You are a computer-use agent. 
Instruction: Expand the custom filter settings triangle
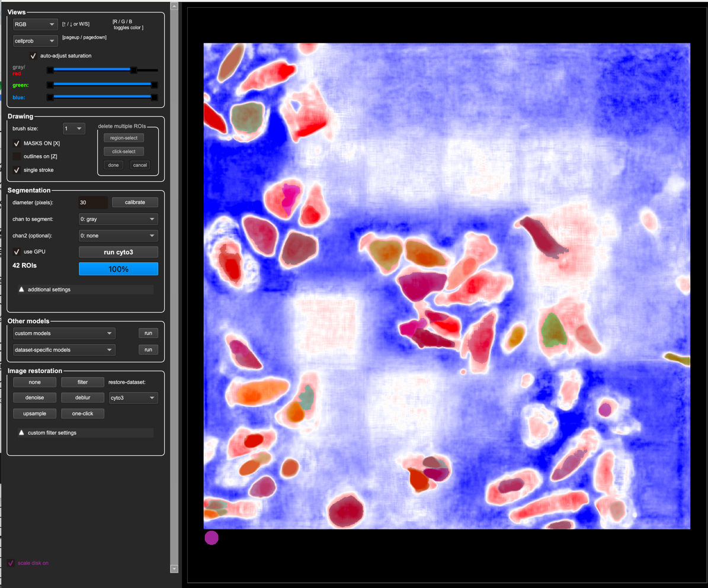21,432
